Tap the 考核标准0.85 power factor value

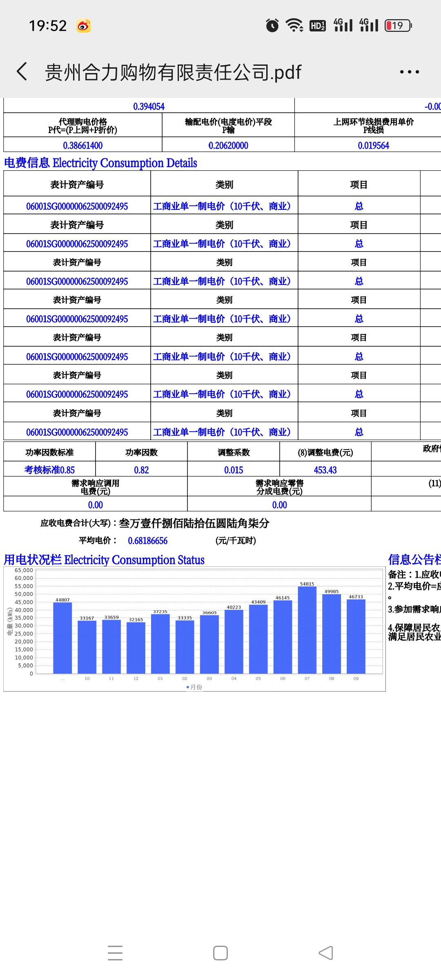[x=49, y=470]
